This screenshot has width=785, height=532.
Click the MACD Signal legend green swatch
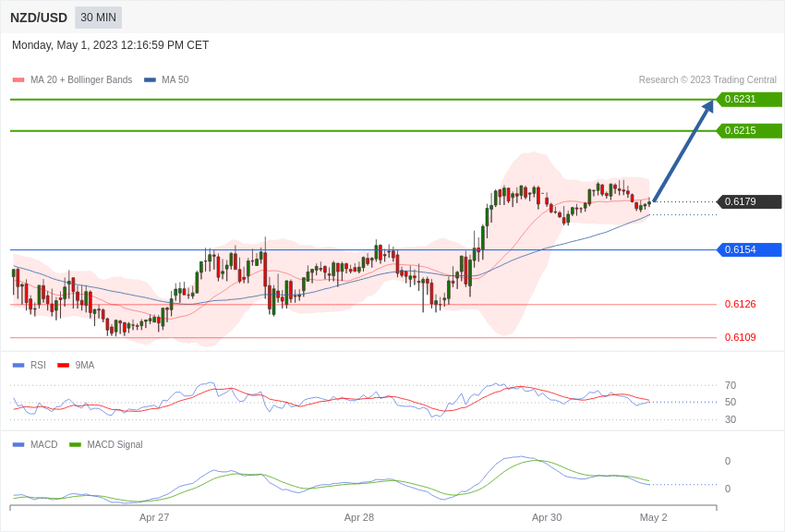pyautogui.click(x=75, y=445)
